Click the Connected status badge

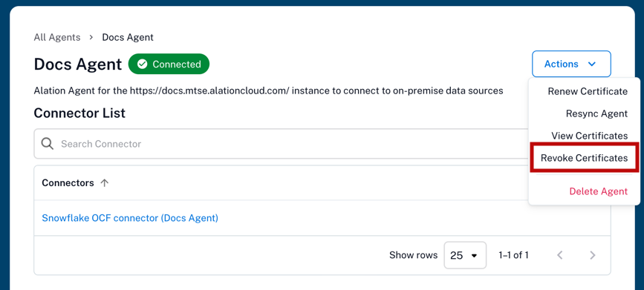(169, 64)
